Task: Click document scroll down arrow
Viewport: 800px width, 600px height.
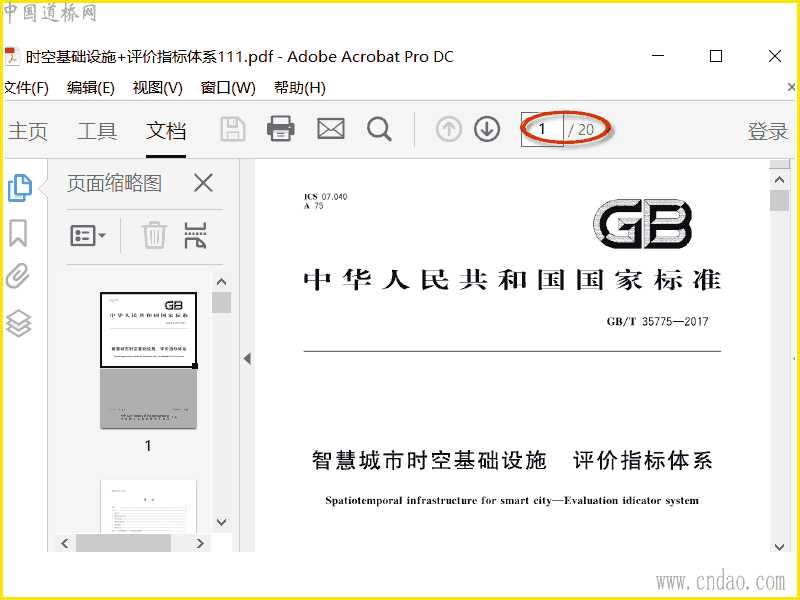Action: (779, 547)
